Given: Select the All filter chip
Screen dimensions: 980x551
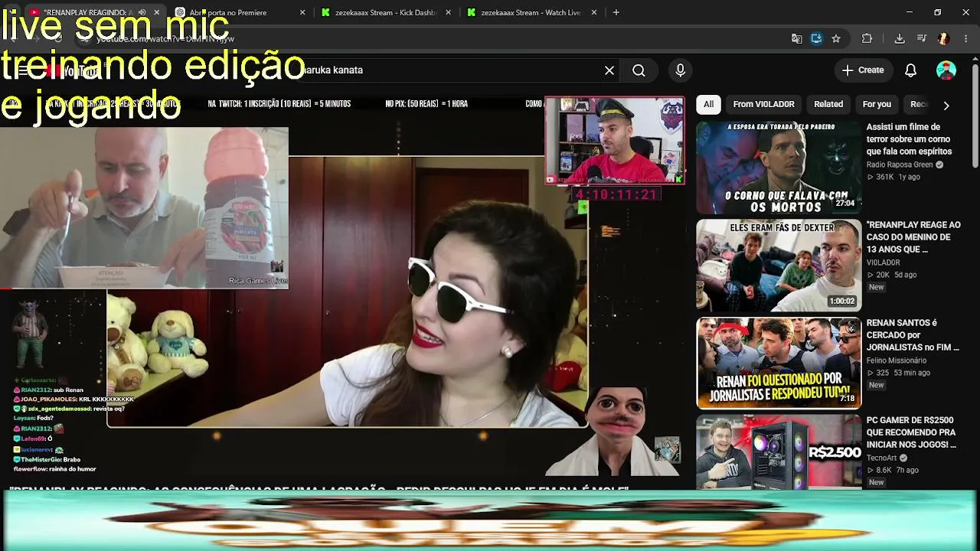Looking at the screenshot, I should pos(708,104).
